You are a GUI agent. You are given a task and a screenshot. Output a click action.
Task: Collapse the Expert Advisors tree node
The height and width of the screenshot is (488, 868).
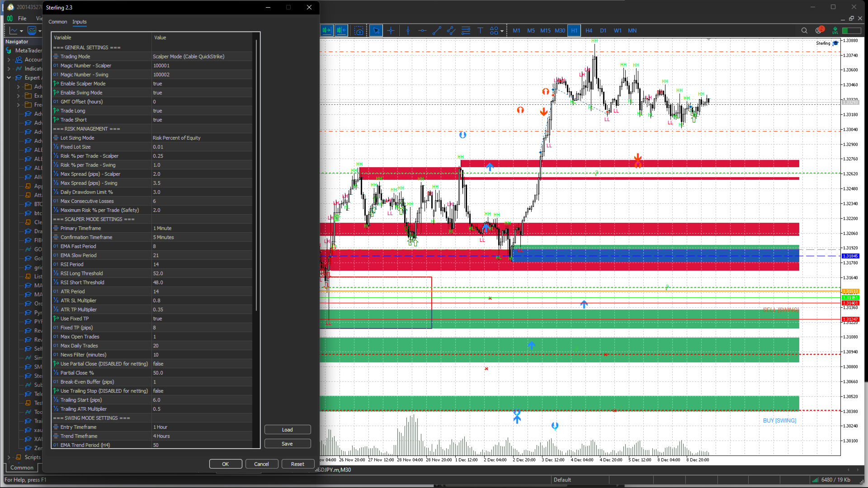pyautogui.click(x=9, y=78)
